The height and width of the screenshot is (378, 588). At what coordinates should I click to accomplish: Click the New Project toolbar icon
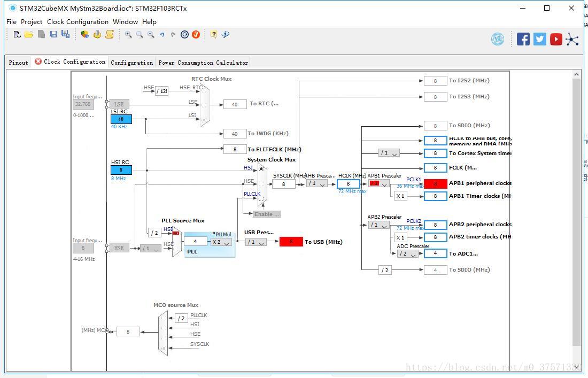[17, 35]
